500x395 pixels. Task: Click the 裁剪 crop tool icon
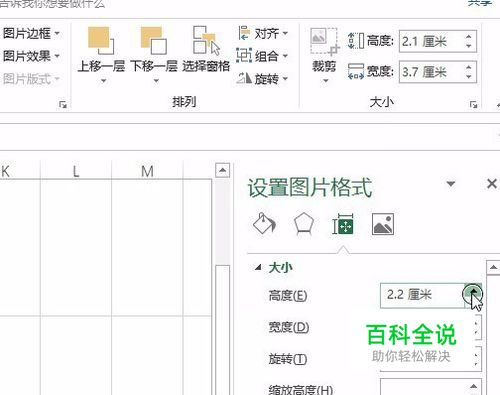click(x=324, y=41)
